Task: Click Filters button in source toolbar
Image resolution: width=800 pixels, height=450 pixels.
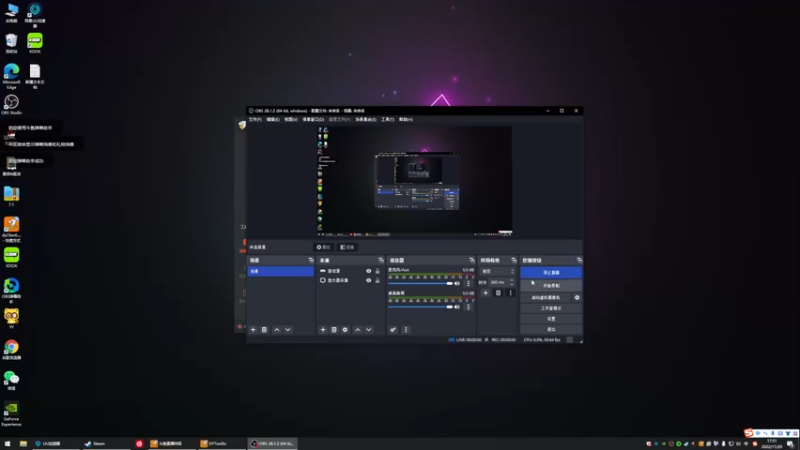Action: tap(347, 247)
